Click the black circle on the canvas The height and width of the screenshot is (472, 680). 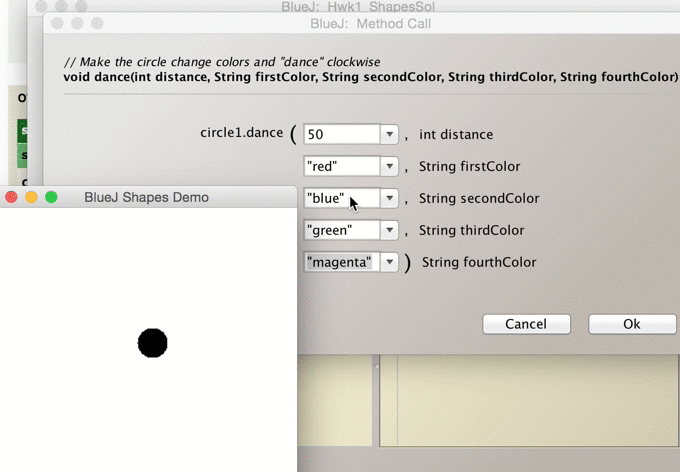tap(152, 343)
